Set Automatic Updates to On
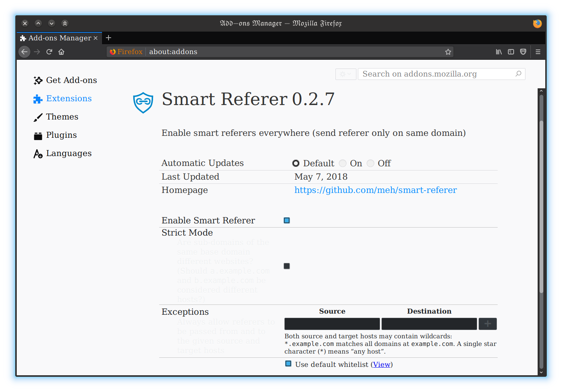 343,163
